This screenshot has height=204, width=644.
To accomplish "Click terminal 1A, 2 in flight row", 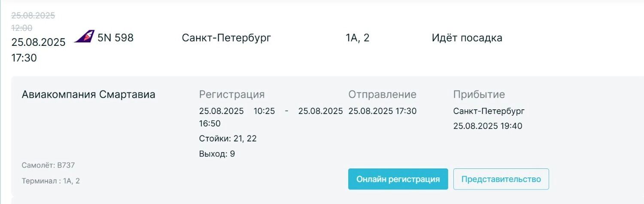I will (357, 38).
